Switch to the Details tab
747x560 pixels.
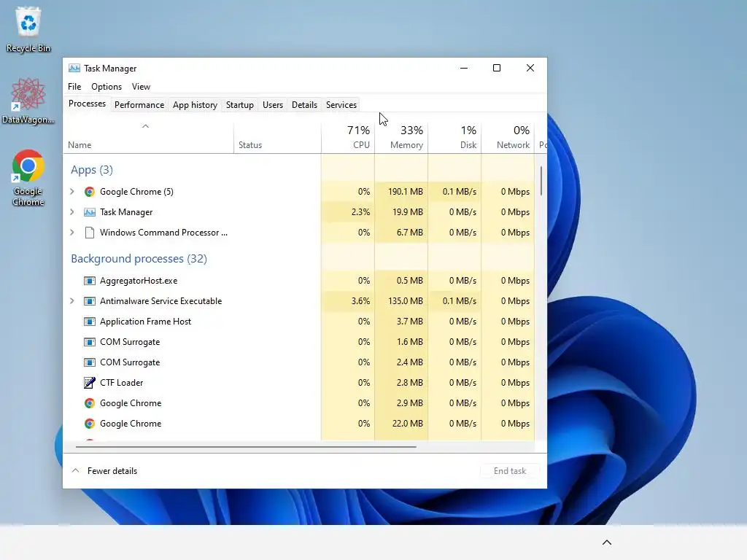[x=304, y=105]
